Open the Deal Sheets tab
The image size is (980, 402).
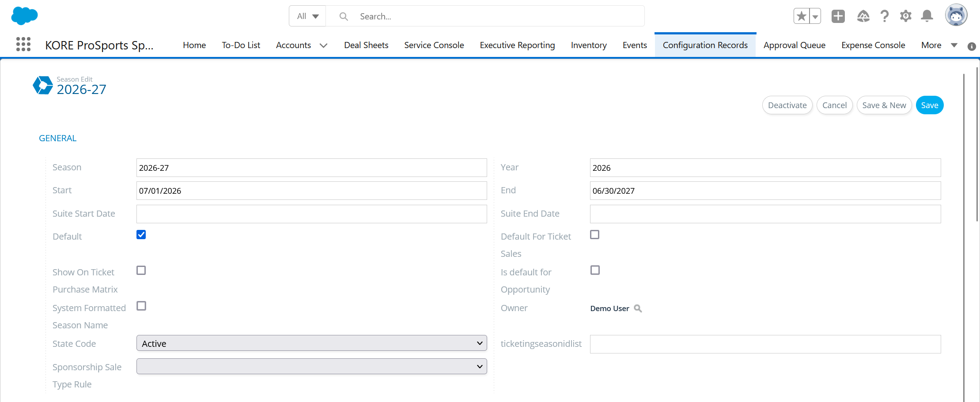click(x=366, y=45)
